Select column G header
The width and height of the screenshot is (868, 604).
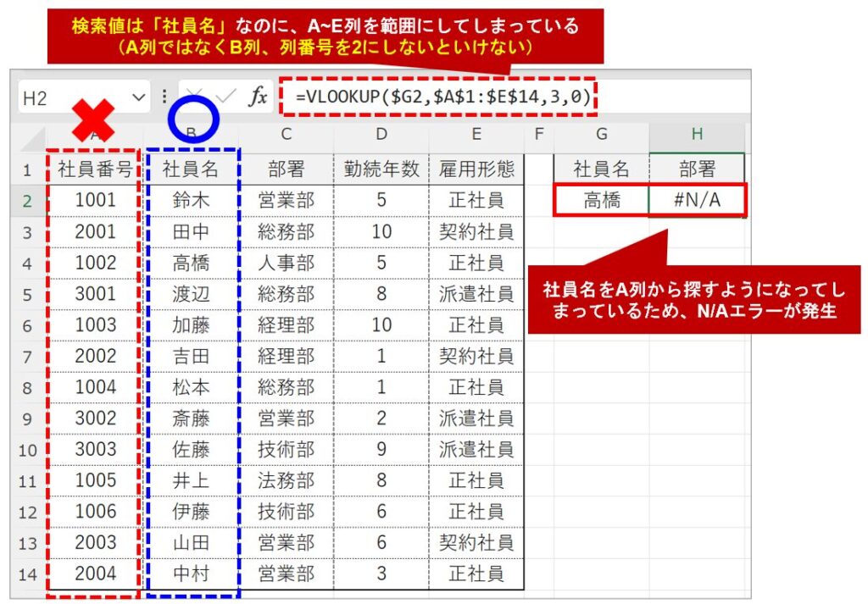(x=601, y=135)
